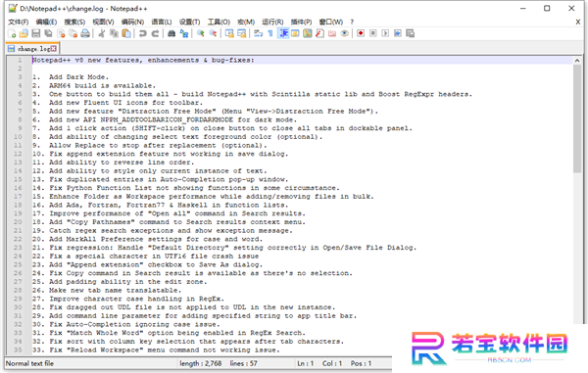This screenshot has width=588, height=373.
Task: Show the Document Map panel
Action: click(308, 33)
